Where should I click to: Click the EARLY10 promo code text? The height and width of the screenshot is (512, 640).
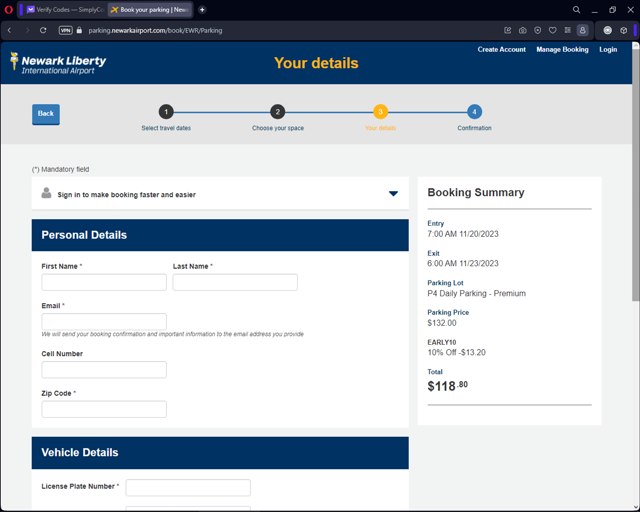[442, 342]
